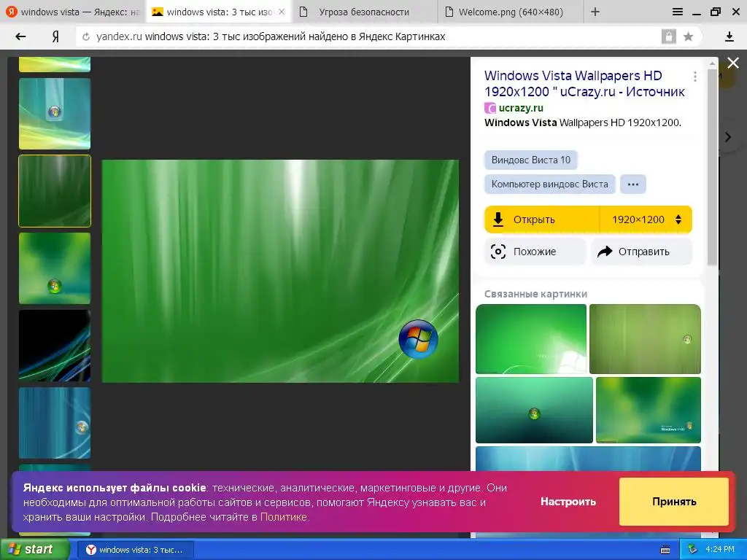Select the 'Виндовс Виста 10' tag chip
Viewport: 747px width, 560px height.
point(531,160)
